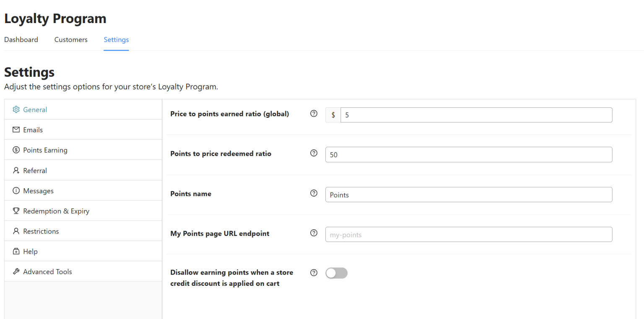Click the person icon beside Referral
This screenshot has height=319, width=644.
coord(16,170)
